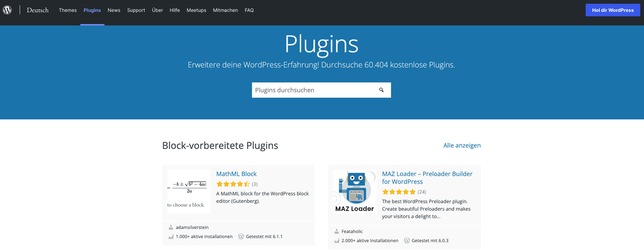Click the Feataholic author name

pos(352,232)
